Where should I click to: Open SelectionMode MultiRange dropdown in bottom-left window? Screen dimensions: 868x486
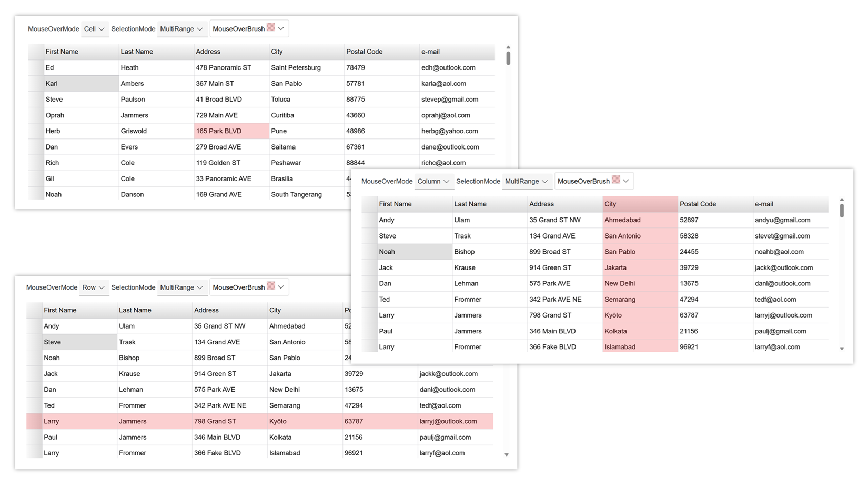pyautogui.click(x=181, y=287)
